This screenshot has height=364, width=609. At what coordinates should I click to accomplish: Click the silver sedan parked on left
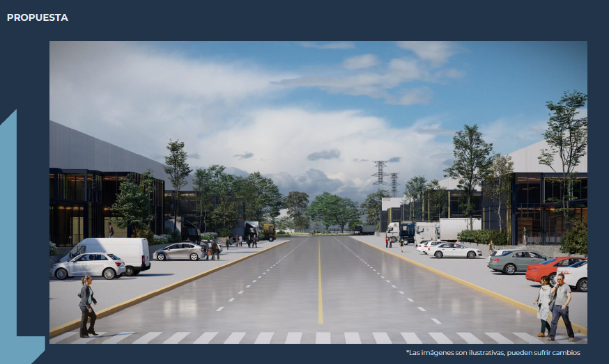coord(179,251)
